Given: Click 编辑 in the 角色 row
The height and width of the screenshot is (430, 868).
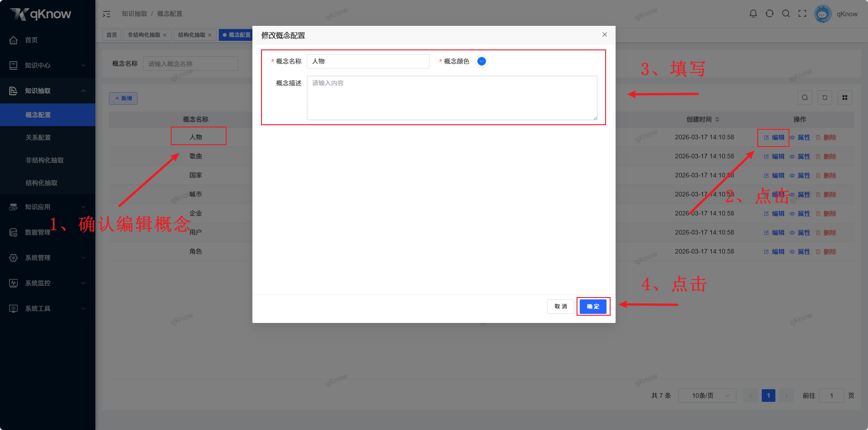Looking at the screenshot, I should [774, 252].
